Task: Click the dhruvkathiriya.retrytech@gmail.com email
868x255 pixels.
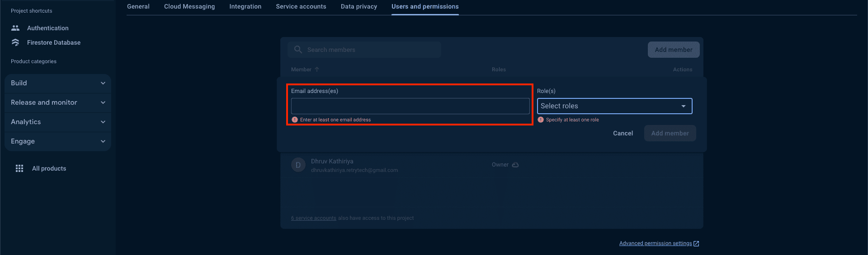Action: point(354,170)
